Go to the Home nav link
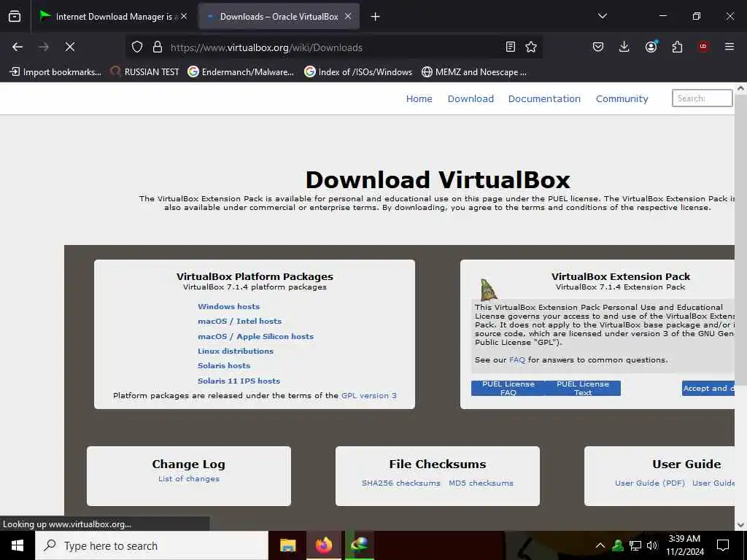This screenshot has width=747, height=560. (x=419, y=98)
